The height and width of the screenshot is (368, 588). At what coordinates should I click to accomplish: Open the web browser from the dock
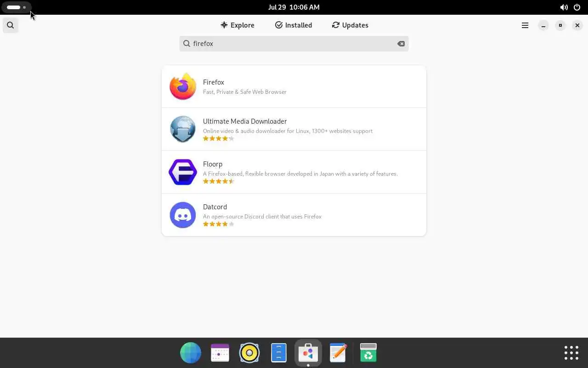(191, 353)
